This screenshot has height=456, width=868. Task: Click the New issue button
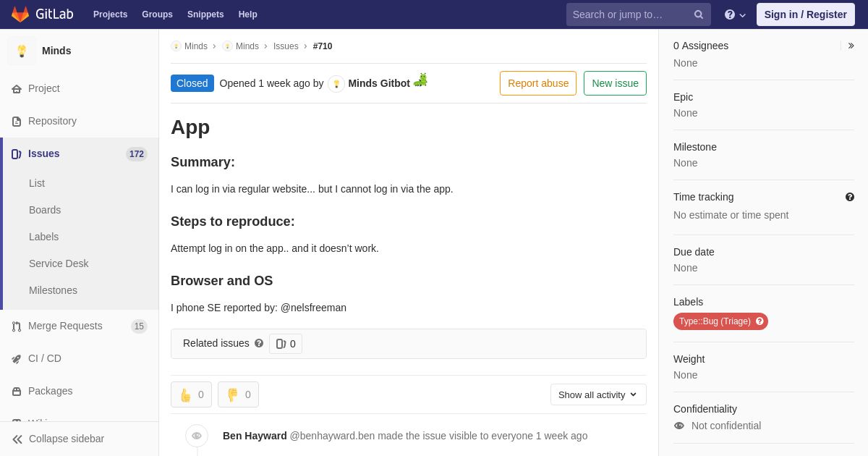pyautogui.click(x=615, y=83)
